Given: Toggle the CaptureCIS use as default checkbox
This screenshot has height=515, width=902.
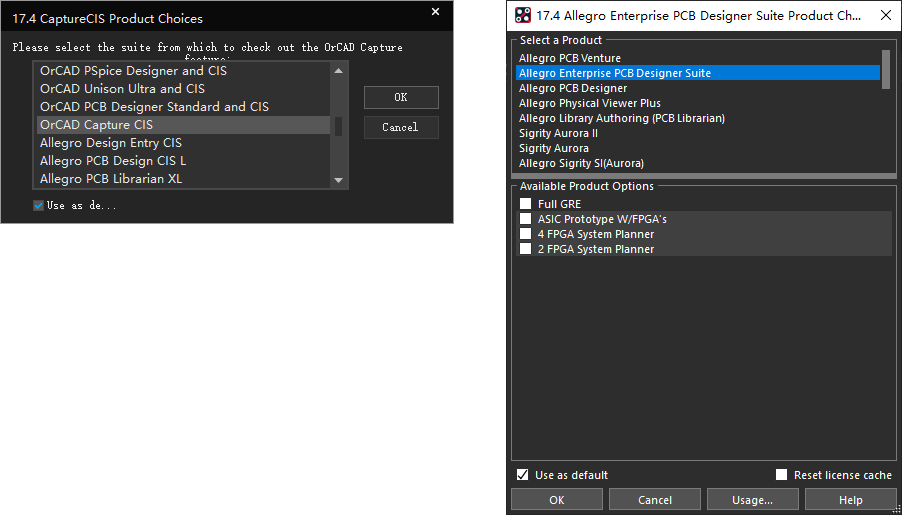Looking at the screenshot, I should (38, 206).
